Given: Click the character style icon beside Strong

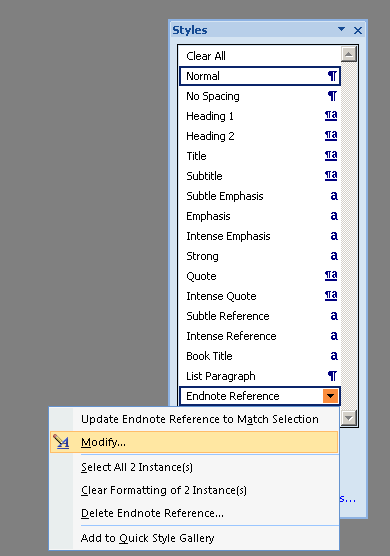Looking at the screenshot, I should point(334,256).
